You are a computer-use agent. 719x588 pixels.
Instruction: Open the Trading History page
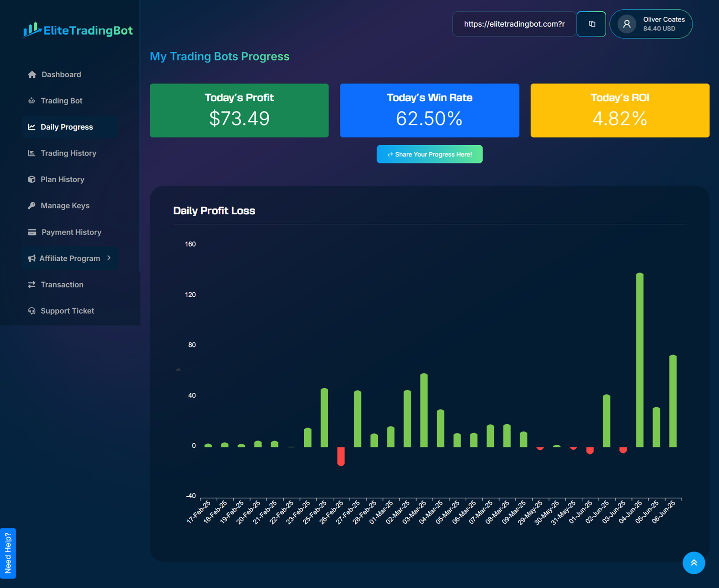pyautogui.click(x=68, y=153)
